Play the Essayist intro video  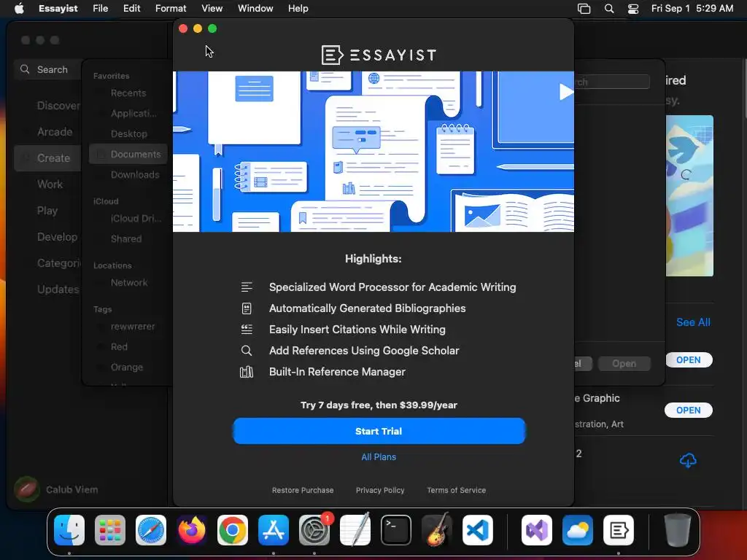565,91
